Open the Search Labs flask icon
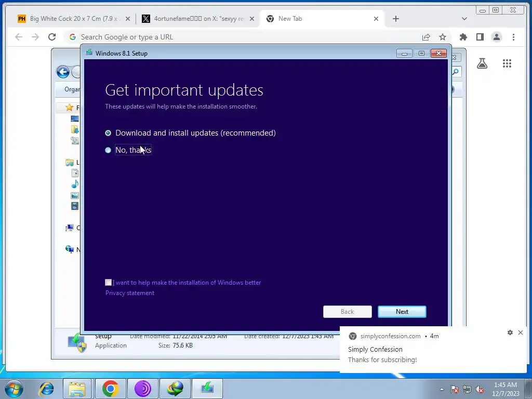The width and height of the screenshot is (532, 399). 482,63
